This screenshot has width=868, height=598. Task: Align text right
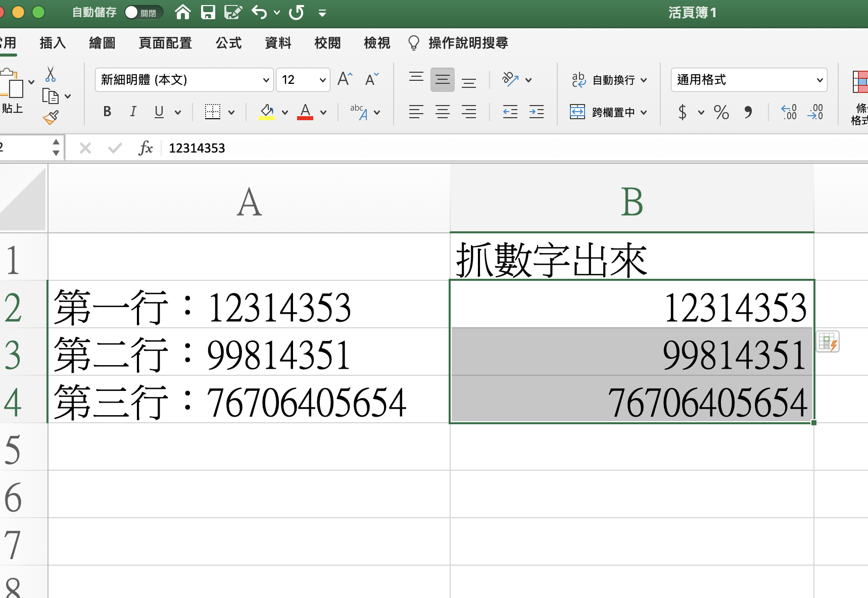(x=469, y=112)
